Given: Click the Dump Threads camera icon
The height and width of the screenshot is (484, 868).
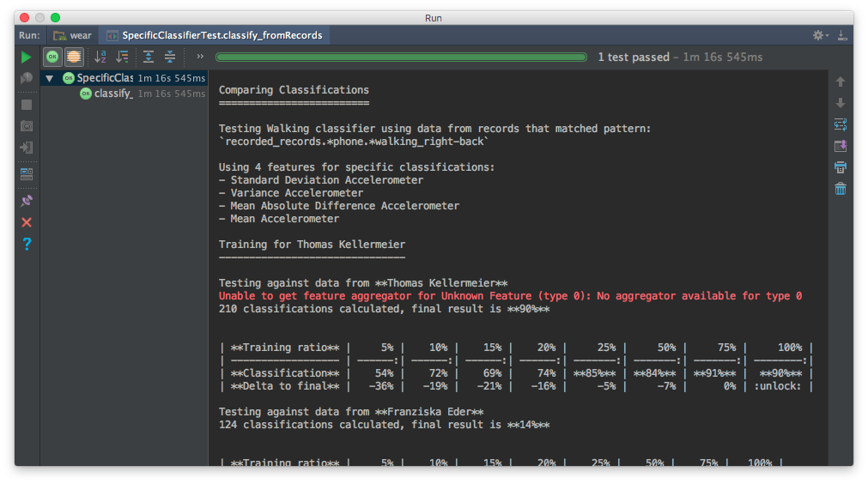Looking at the screenshot, I should tap(27, 126).
